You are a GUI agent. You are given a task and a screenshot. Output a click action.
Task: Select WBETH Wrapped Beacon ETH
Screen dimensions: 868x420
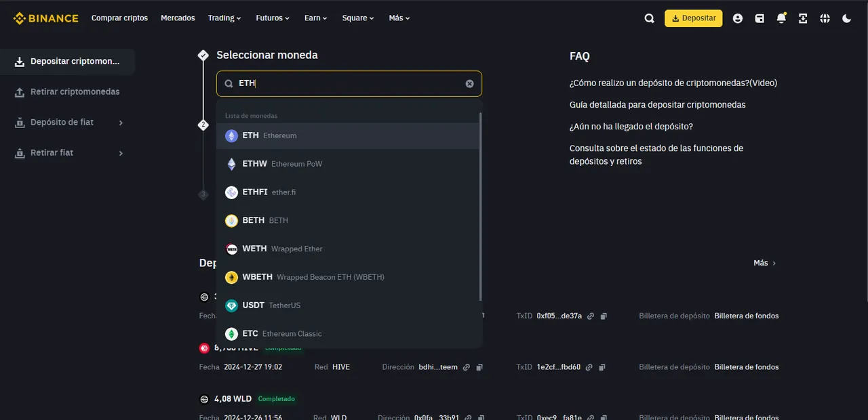click(x=348, y=277)
